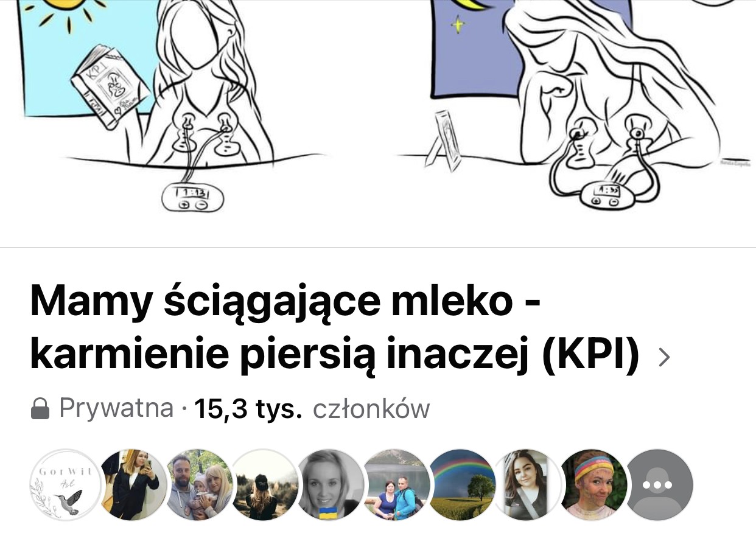The height and width of the screenshot is (547, 756).
Task: Open the rainbow and tree member avatar
Action: tap(463, 485)
